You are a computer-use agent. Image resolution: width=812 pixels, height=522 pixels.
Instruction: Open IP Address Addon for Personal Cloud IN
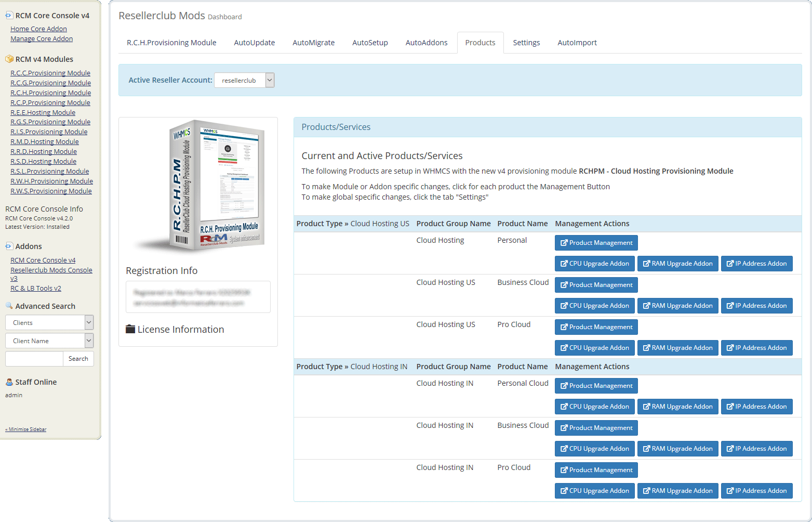pyautogui.click(x=756, y=407)
